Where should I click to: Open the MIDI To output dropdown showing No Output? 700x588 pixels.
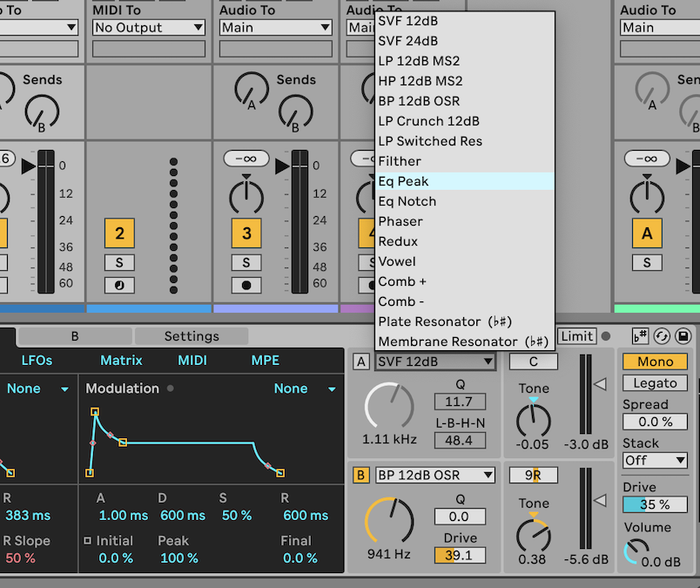(146, 27)
